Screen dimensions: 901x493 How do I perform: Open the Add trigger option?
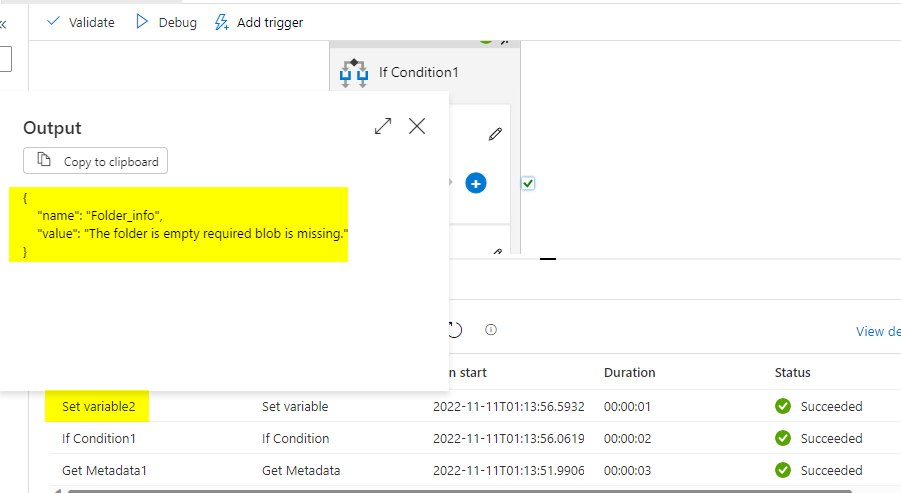(x=259, y=22)
